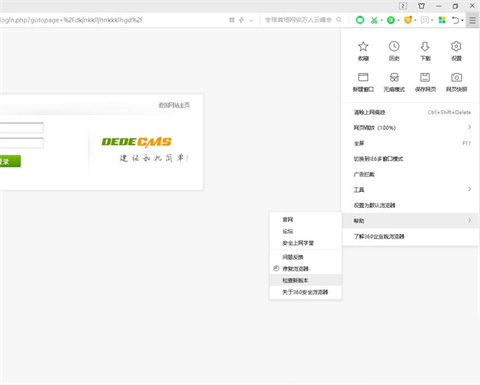Start incognito mode via the glasses icon

pyautogui.click(x=394, y=77)
